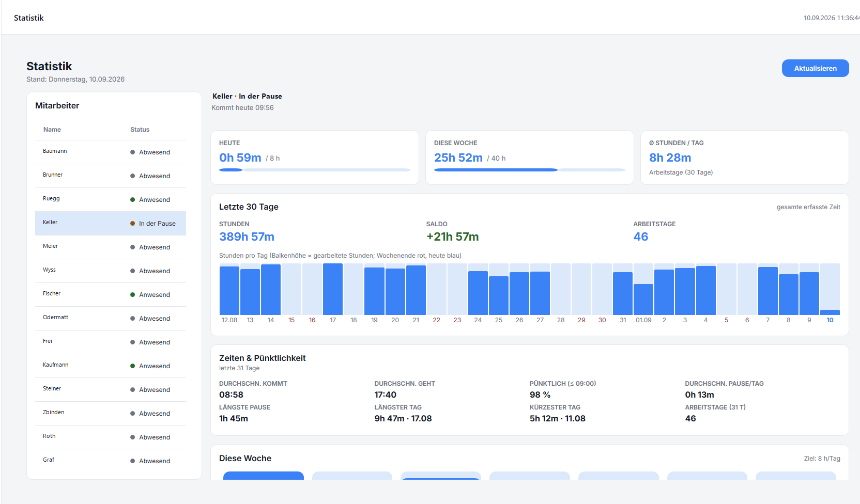Show statistics for Kaufmann
This screenshot has width=860, height=504.
111,366
